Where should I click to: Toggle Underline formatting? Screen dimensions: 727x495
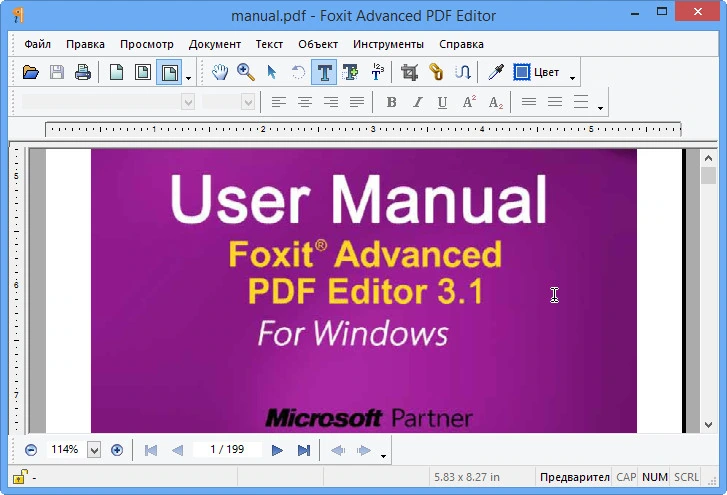(443, 102)
